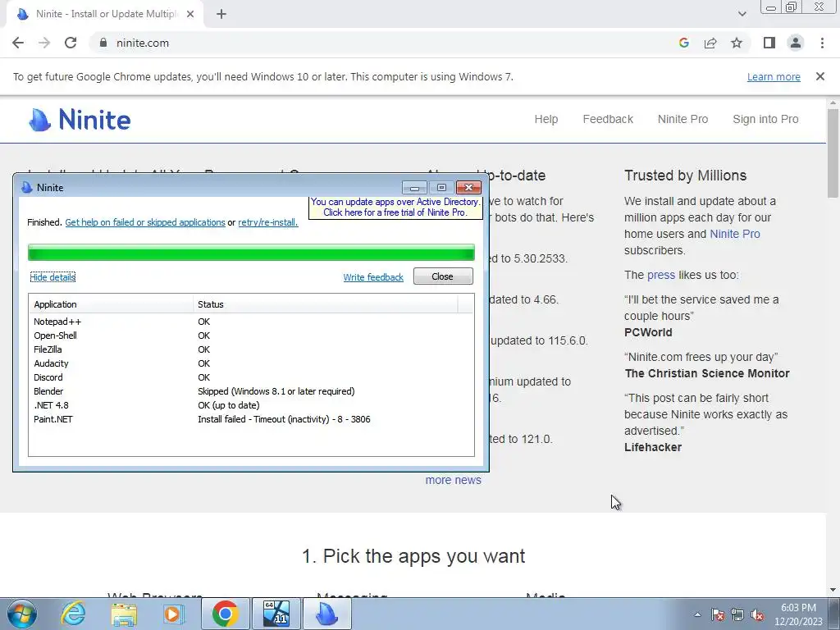Click the Ninite tab title
This screenshot has width=840, height=630.
[x=106, y=14]
